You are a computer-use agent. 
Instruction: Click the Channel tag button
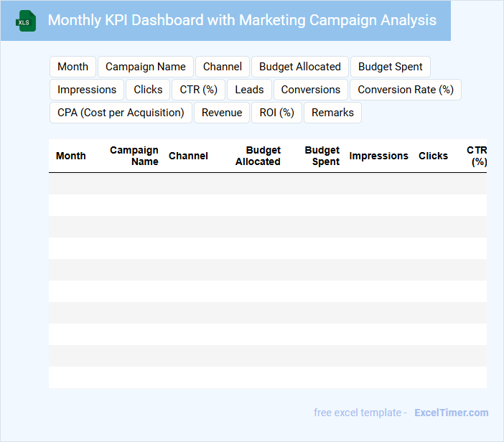[x=223, y=67]
